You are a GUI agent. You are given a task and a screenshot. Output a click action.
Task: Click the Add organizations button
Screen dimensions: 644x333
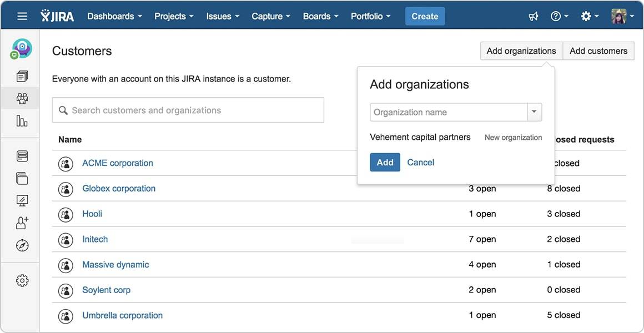[522, 51]
